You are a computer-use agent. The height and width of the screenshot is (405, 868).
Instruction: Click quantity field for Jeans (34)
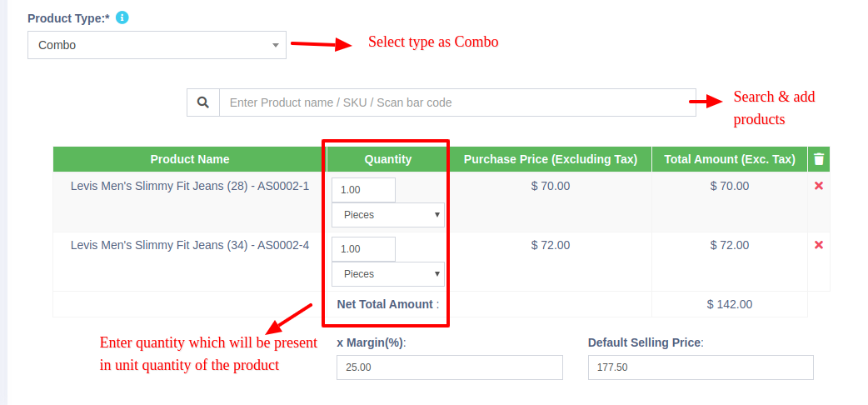(363, 249)
